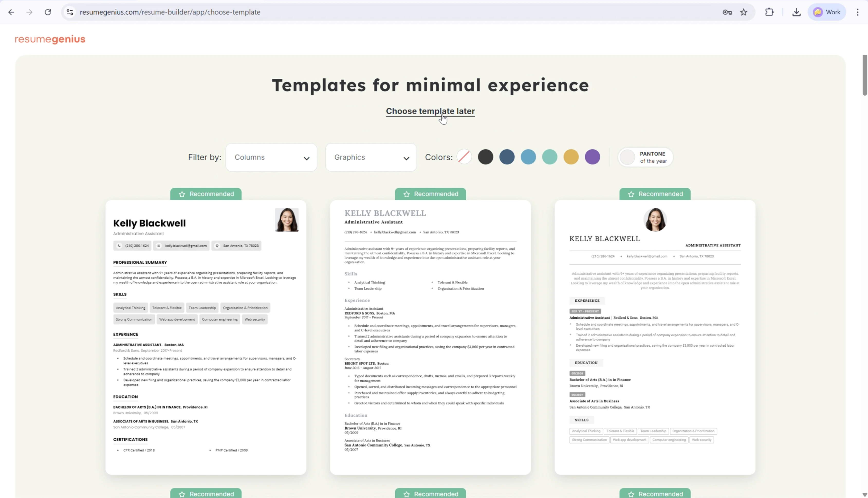
Task: Click the address bar URL
Action: click(x=170, y=12)
